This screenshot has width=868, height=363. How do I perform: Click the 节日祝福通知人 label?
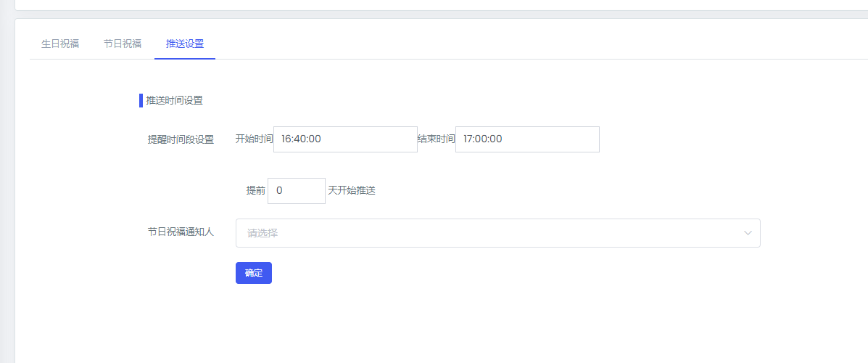(x=181, y=232)
